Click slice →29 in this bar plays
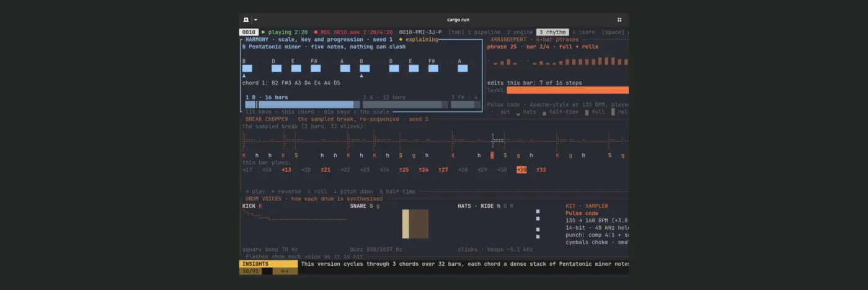This screenshot has width=868, height=290. pyautogui.click(x=482, y=170)
